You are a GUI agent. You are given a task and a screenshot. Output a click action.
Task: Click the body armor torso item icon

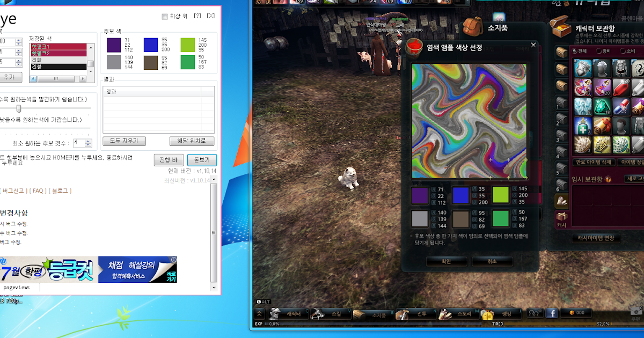click(x=621, y=69)
